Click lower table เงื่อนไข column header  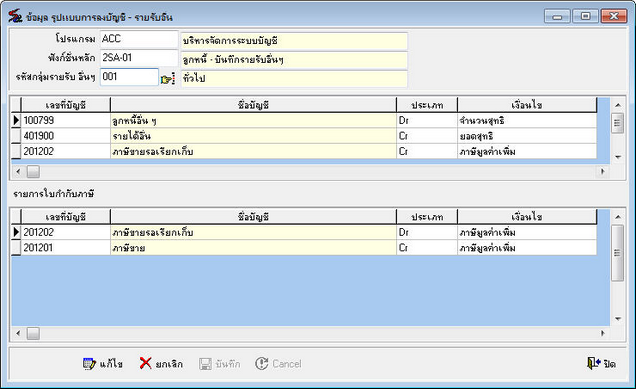click(527, 217)
